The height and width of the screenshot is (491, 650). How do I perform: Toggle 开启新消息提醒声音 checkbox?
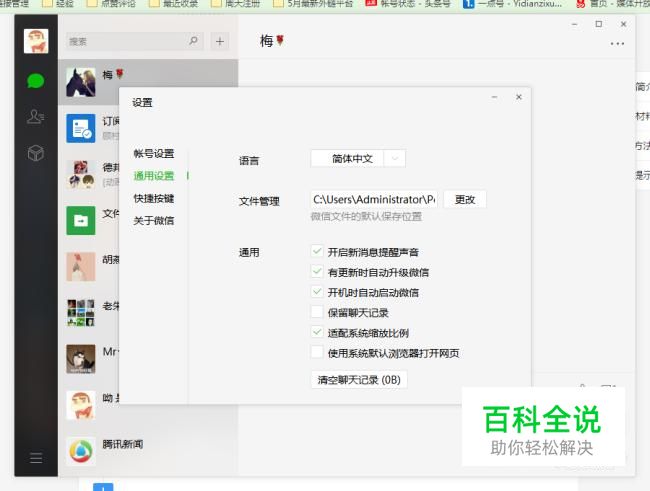pos(317,251)
